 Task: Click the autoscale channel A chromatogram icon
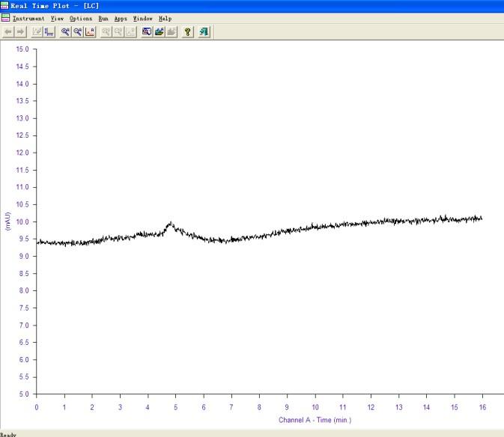tap(90, 31)
